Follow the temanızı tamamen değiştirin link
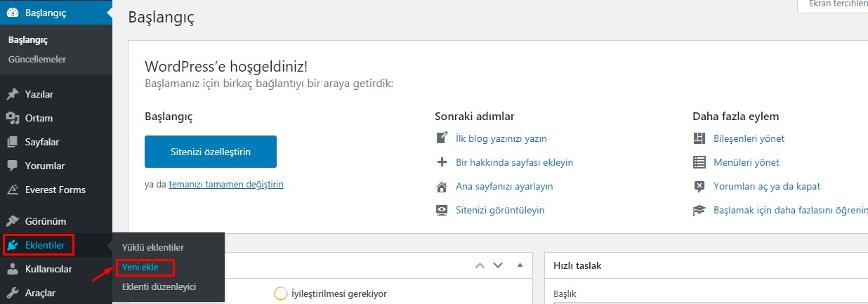The image size is (868, 304). point(226,184)
